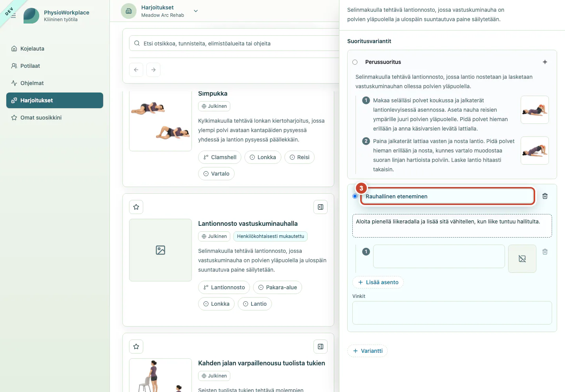
Task: Click the Clamshell tag
Action: point(220,157)
